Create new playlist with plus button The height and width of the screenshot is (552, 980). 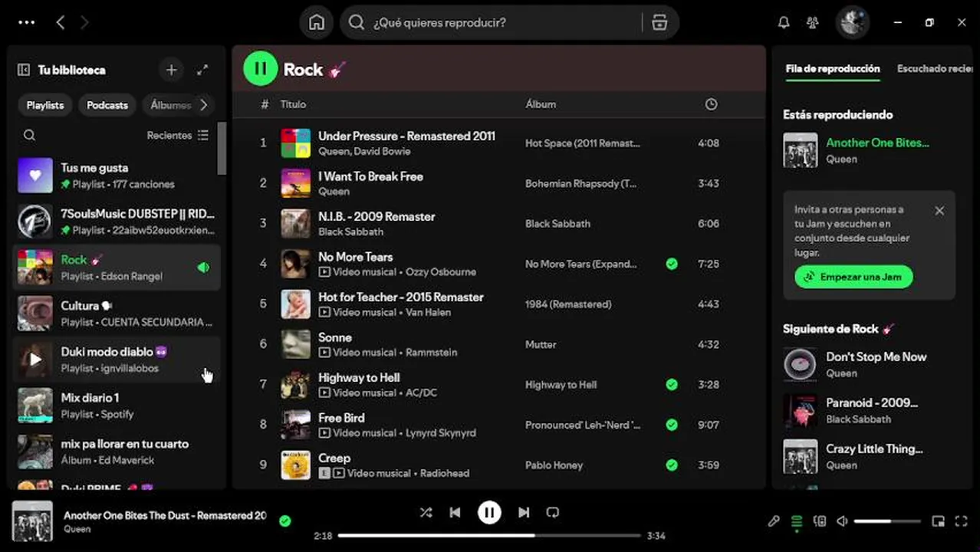[171, 70]
